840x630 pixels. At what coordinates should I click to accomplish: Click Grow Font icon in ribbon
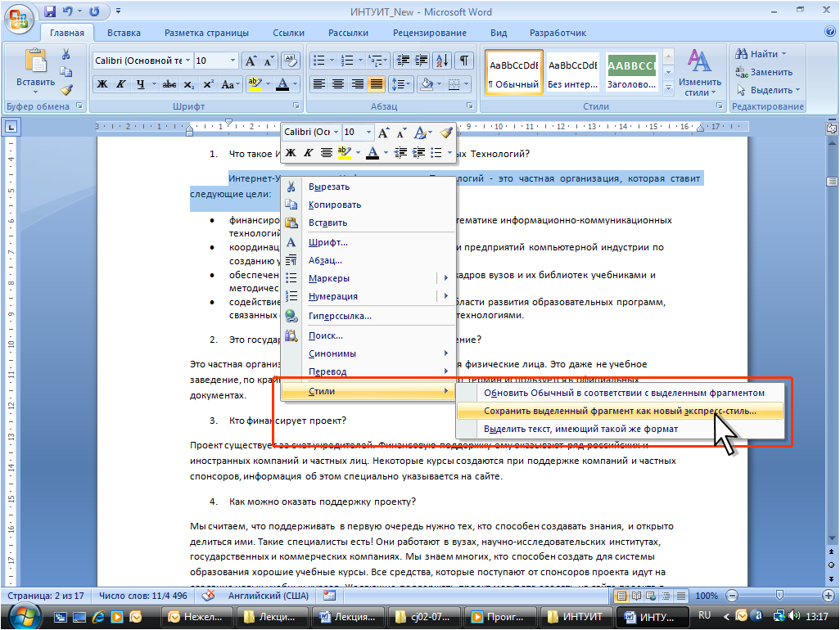pos(251,61)
